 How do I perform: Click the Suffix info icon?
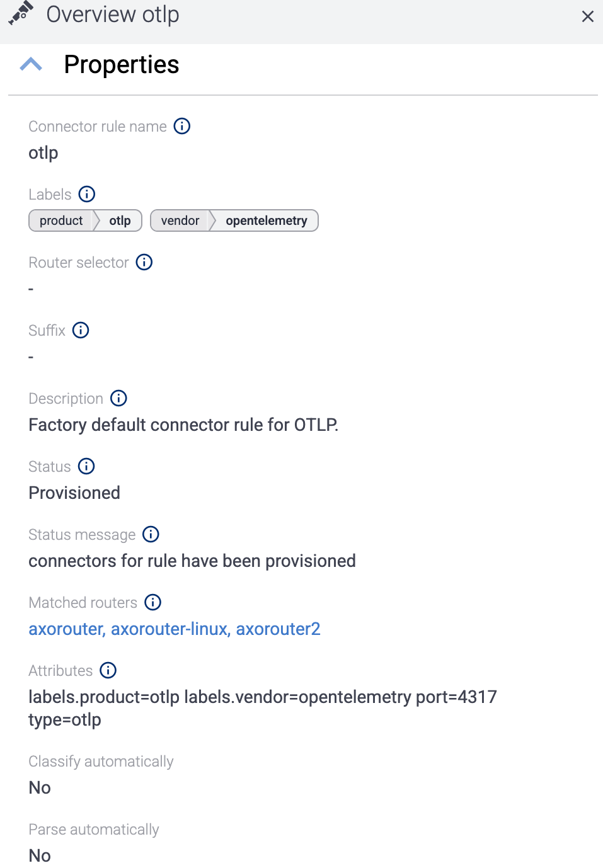point(81,330)
